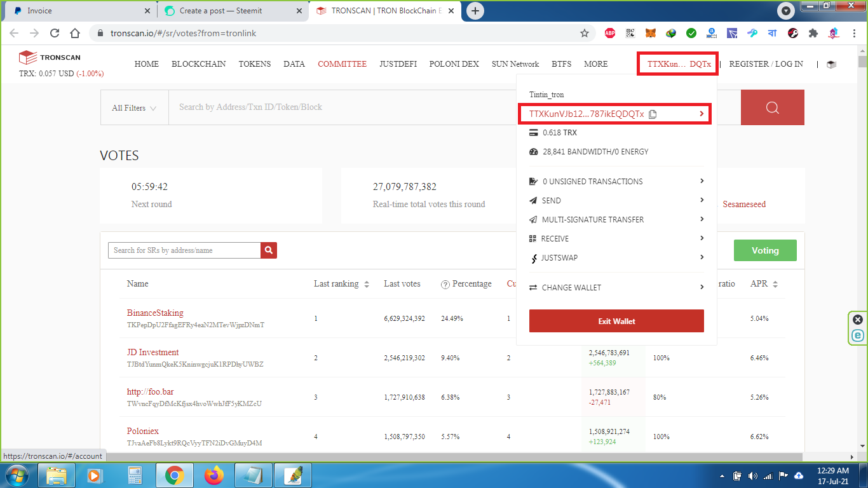This screenshot has width=868, height=488.
Task: Click the cube icon in the header
Action: coord(831,64)
